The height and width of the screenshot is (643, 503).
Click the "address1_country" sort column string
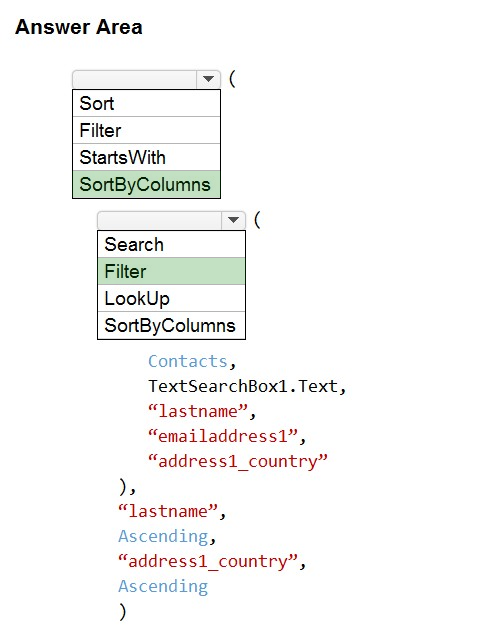(x=208, y=562)
